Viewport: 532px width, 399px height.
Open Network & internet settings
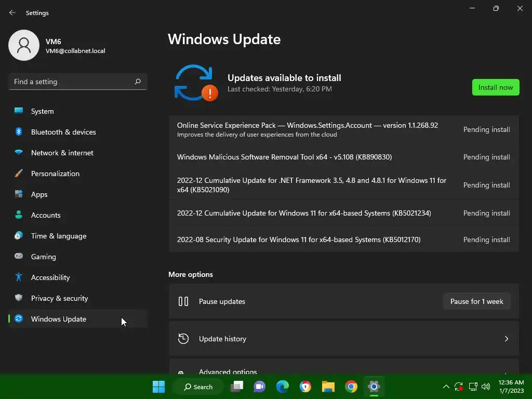pyautogui.click(x=78, y=153)
